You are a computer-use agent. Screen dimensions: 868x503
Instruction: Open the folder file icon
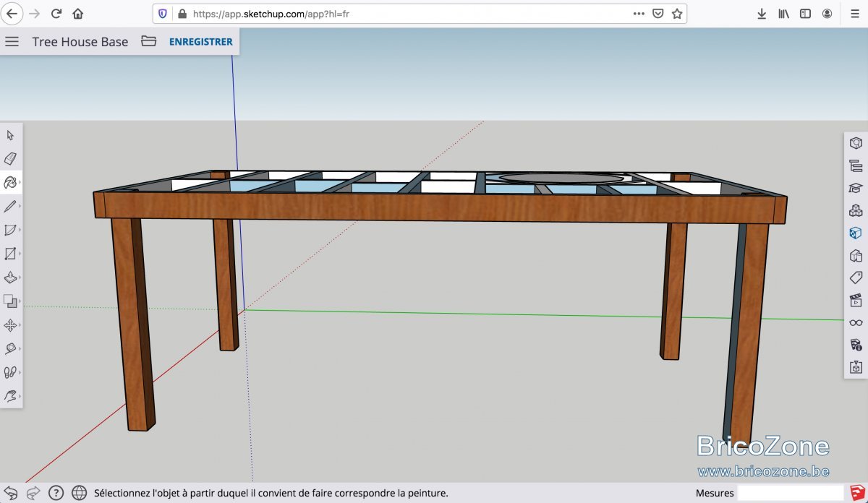pyautogui.click(x=148, y=41)
